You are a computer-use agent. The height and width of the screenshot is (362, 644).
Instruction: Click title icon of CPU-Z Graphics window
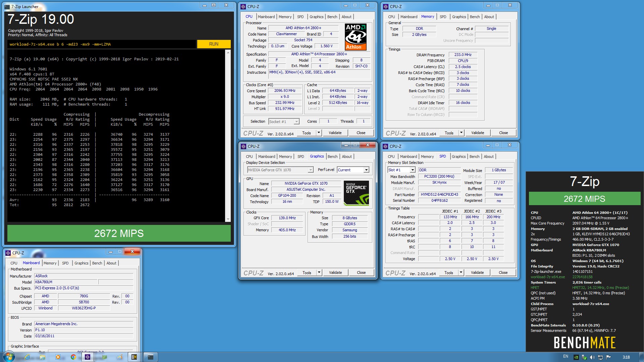[x=244, y=146]
